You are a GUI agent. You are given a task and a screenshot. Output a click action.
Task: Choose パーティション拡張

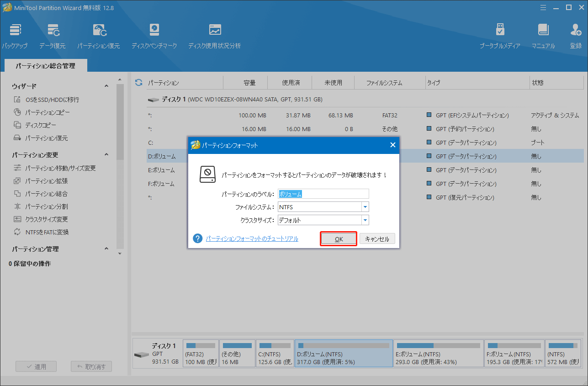(40, 181)
